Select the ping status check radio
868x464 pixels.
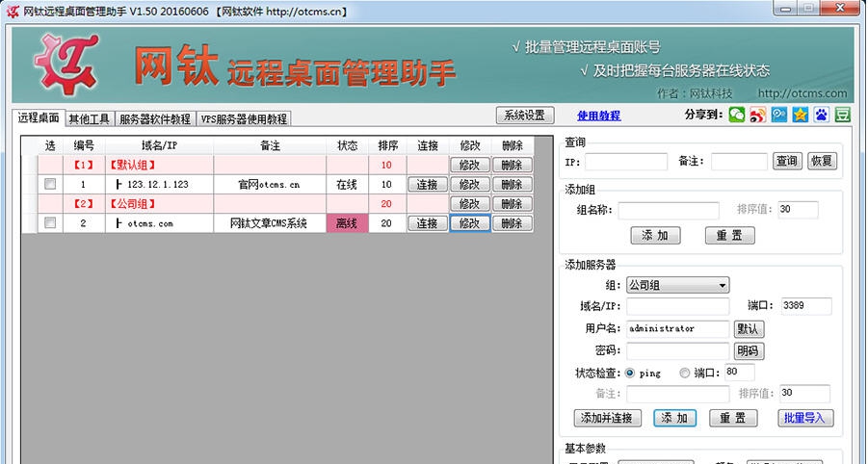point(630,373)
